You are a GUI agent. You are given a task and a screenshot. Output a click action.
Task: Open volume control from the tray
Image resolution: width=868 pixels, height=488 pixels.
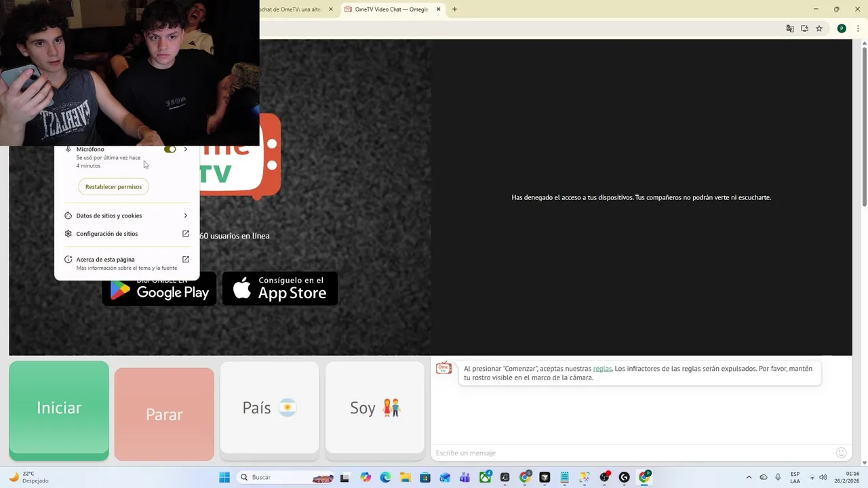point(823,477)
